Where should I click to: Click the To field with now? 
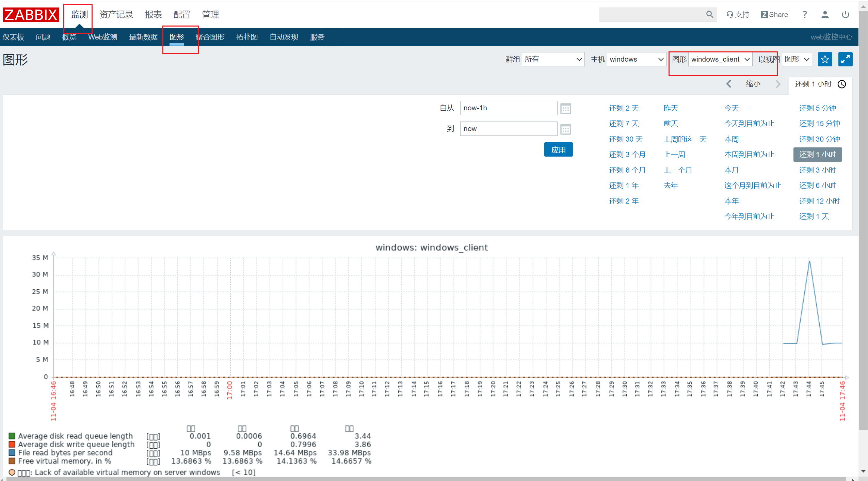click(x=509, y=129)
